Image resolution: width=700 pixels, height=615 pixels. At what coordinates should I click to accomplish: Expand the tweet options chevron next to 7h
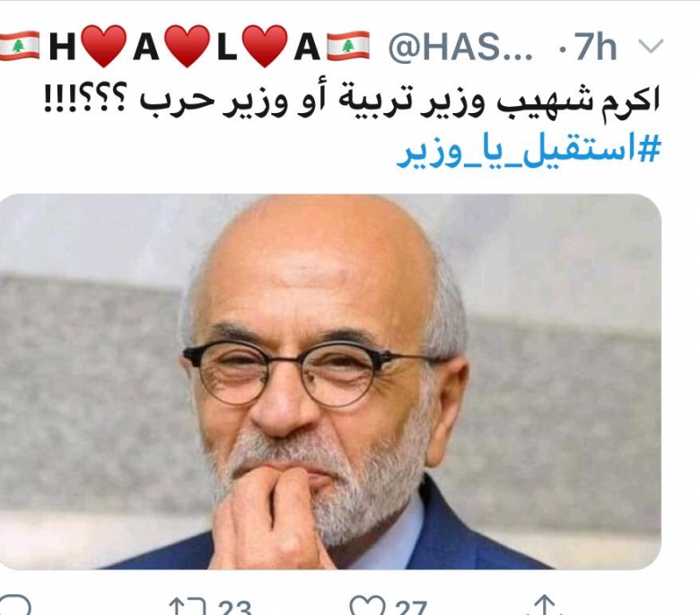pos(650,46)
